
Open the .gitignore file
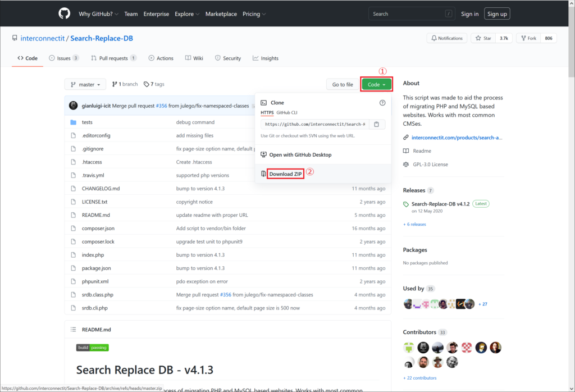pyautogui.click(x=93, y=148)
